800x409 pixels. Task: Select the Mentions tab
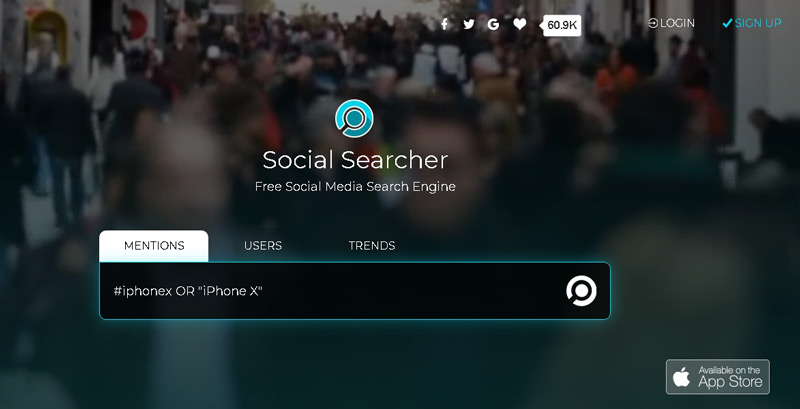(x=154, y=245)
